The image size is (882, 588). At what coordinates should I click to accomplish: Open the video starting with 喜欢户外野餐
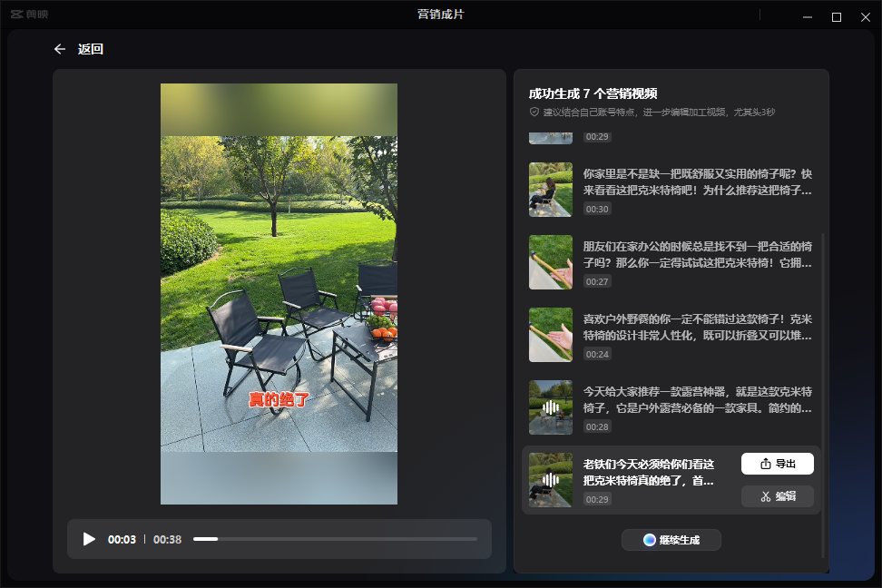pyautogui.click(x=697, y=328)
